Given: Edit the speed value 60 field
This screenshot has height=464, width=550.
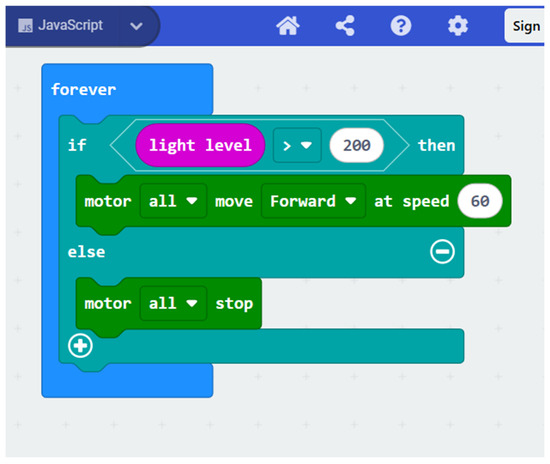Looking at the screenshot, I should pyautogui.click(x=480, y=201).
